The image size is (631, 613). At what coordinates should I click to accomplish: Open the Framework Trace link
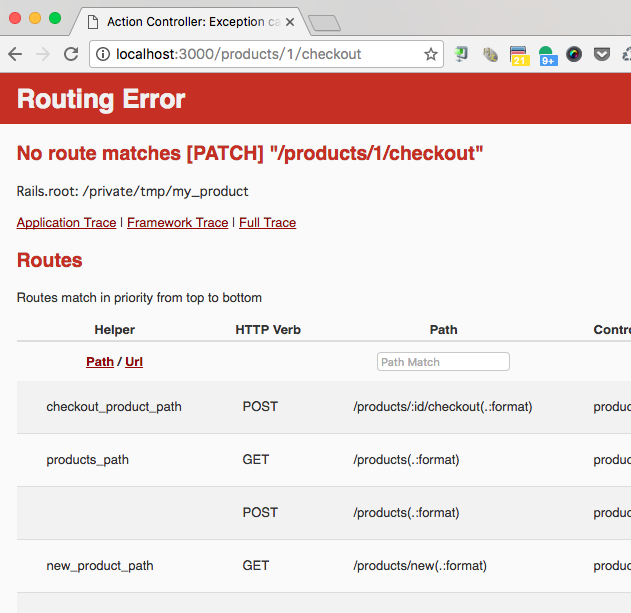(x=177, y=223)
